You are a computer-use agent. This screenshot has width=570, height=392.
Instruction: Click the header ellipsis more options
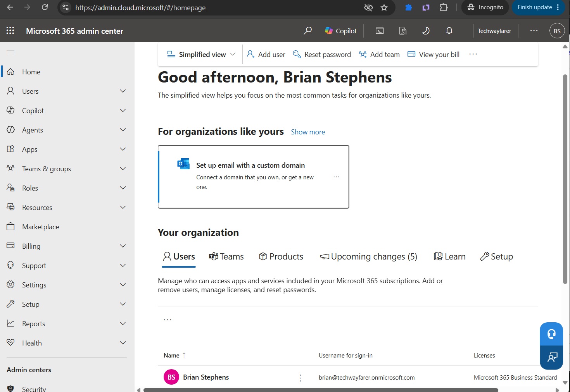534,31
